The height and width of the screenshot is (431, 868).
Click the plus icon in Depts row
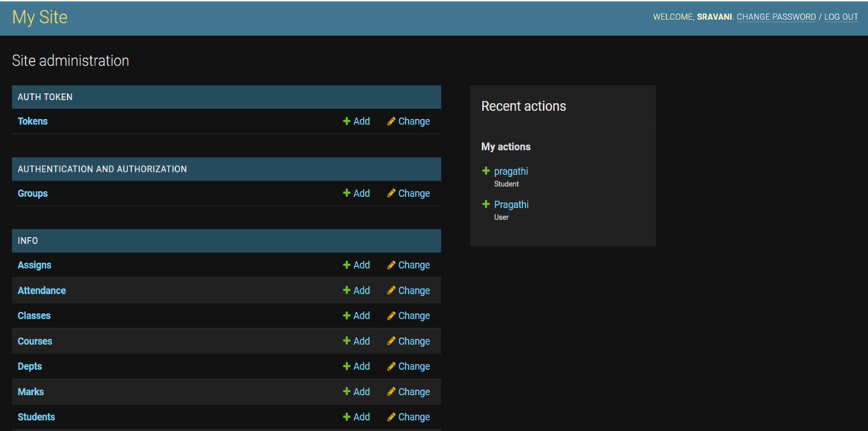346,367
